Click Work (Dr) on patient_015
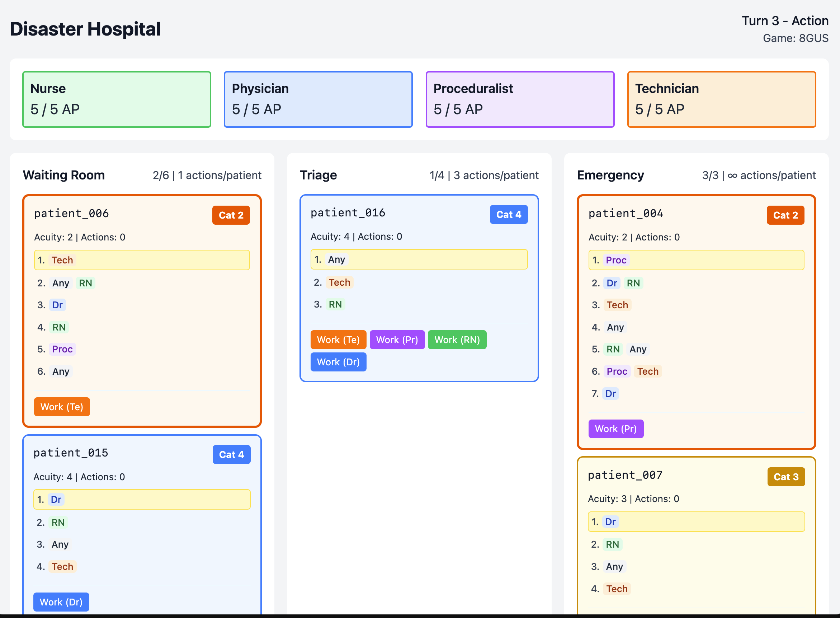The height and width of the screenshot is (618, 840). 61,602
